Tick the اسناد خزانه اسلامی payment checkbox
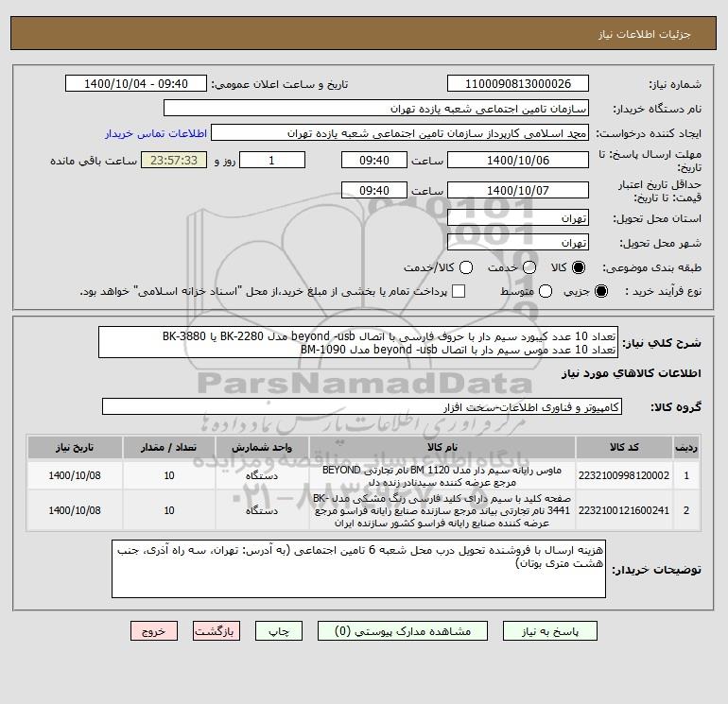The image size is (728, 704). pos(459,291)
